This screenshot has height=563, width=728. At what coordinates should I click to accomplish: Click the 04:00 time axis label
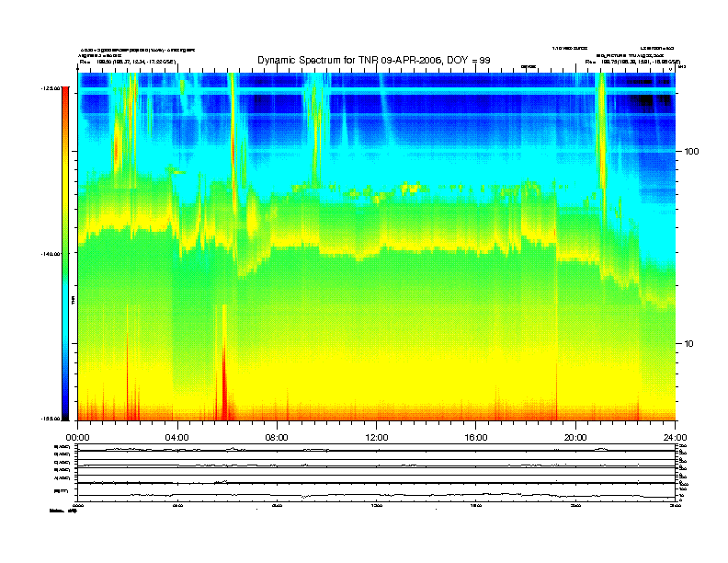tap(176, 438)
